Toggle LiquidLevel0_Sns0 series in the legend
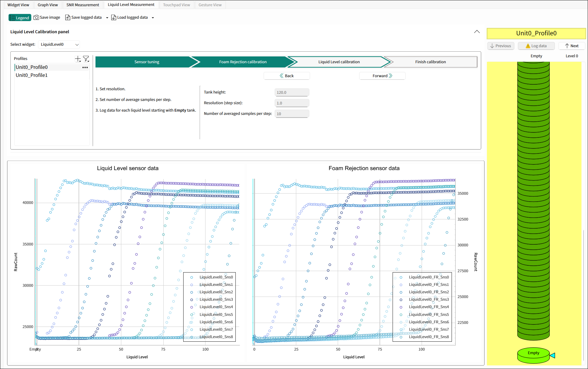Image resolution: width=588 pixels, height=369 pixels. [216, 277]
